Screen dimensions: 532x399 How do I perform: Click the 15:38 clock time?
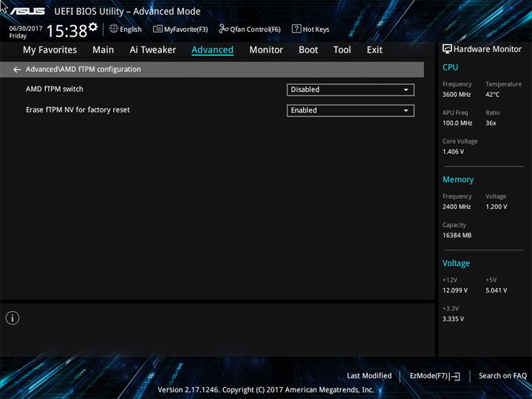click(x=66, y=31)
